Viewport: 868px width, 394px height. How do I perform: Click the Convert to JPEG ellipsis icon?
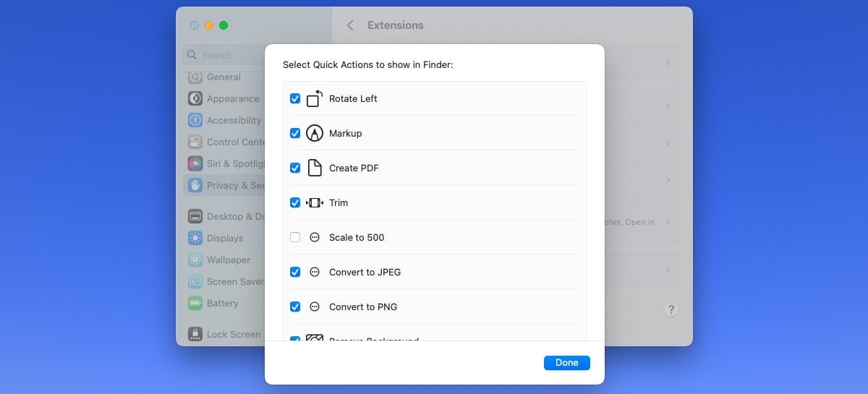(x=315, y=272)
